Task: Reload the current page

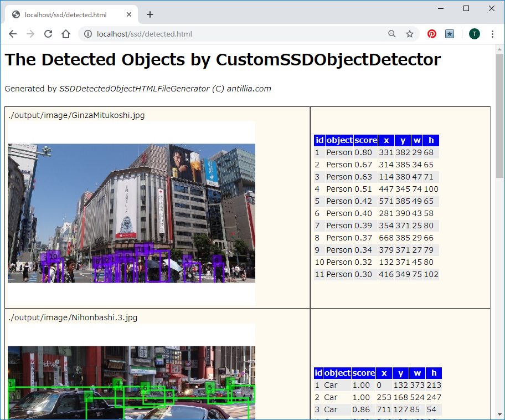Action: (x=48, y=34)
